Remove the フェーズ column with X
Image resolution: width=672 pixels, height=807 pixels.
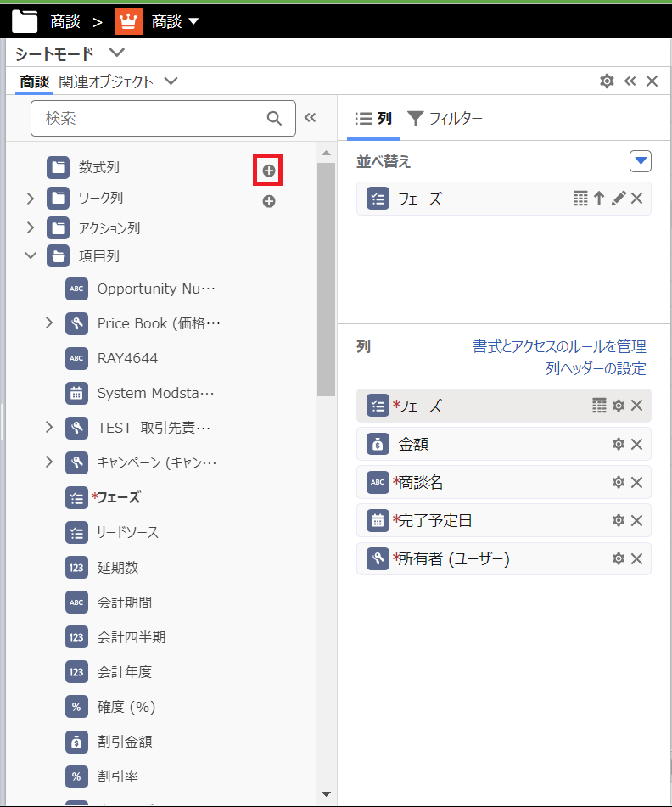point(636,406)
